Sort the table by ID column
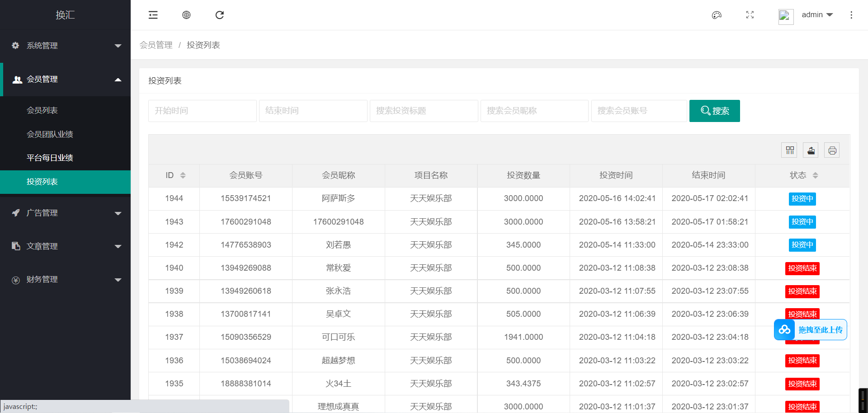 [x=183, y=175]
